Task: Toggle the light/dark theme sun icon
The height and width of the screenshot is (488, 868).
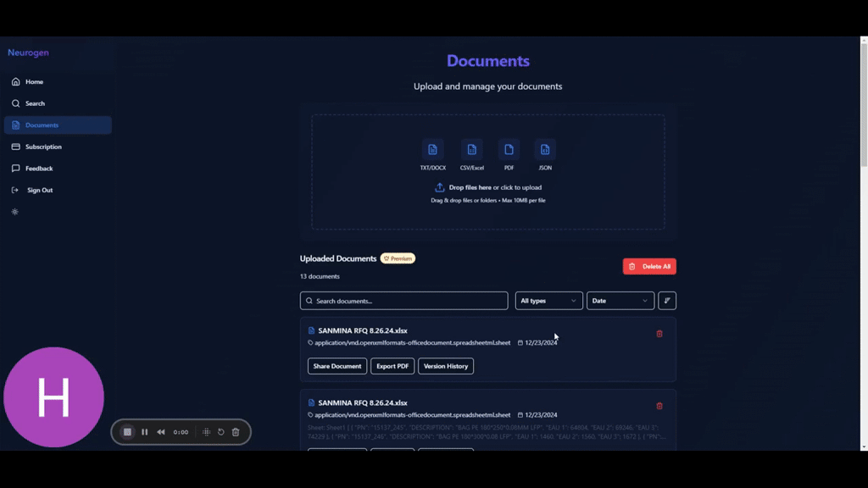Action: tap(15, 212)
